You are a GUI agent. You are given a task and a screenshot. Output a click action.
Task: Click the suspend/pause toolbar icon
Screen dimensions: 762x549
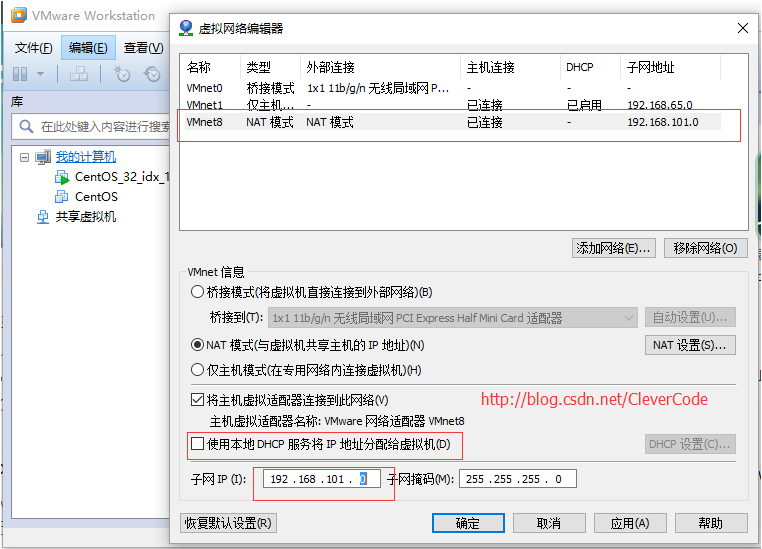tap(20, 74)
